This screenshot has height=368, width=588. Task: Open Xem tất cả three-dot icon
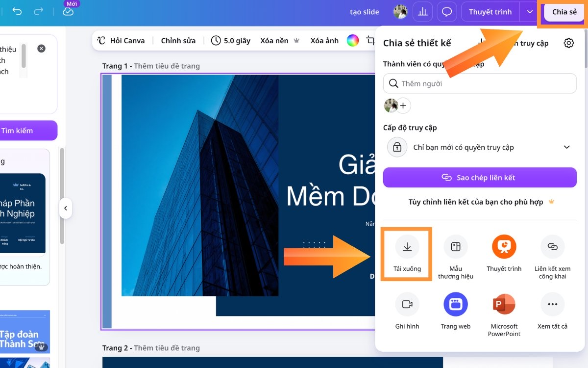tap(553, 305)
